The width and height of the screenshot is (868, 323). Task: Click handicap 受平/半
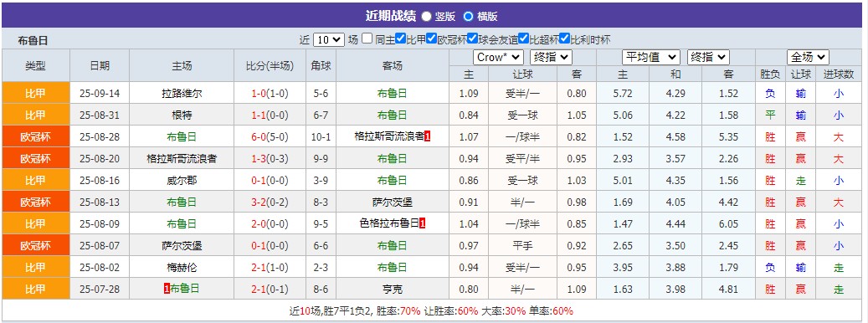coord(522,159)
